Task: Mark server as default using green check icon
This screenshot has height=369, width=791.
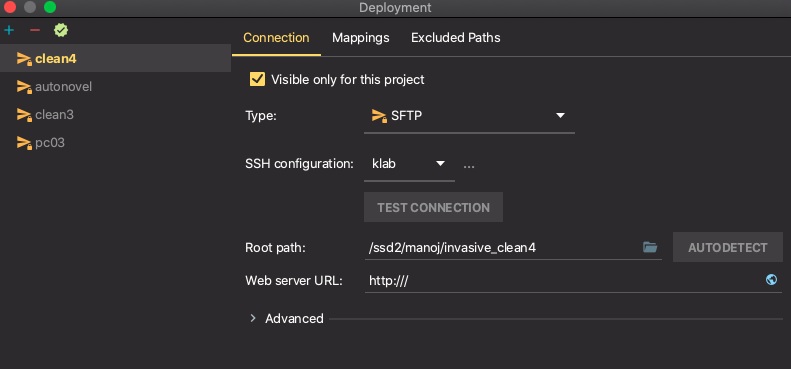Action: click(x=61, y=30)
